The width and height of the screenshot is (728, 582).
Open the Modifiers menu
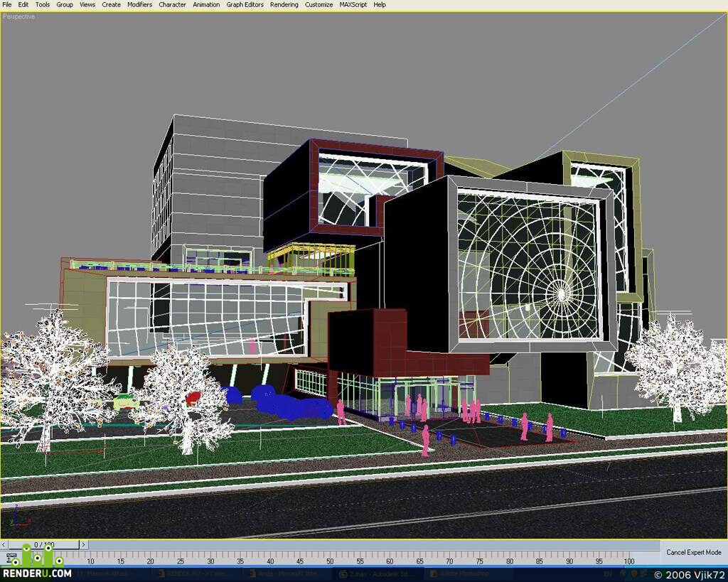(140, 5)
